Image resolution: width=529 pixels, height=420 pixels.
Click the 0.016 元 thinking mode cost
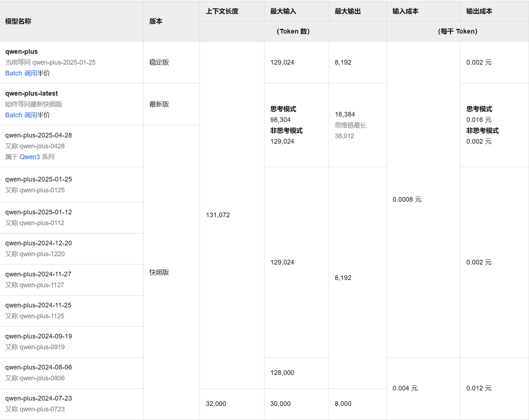coord(479,120)
